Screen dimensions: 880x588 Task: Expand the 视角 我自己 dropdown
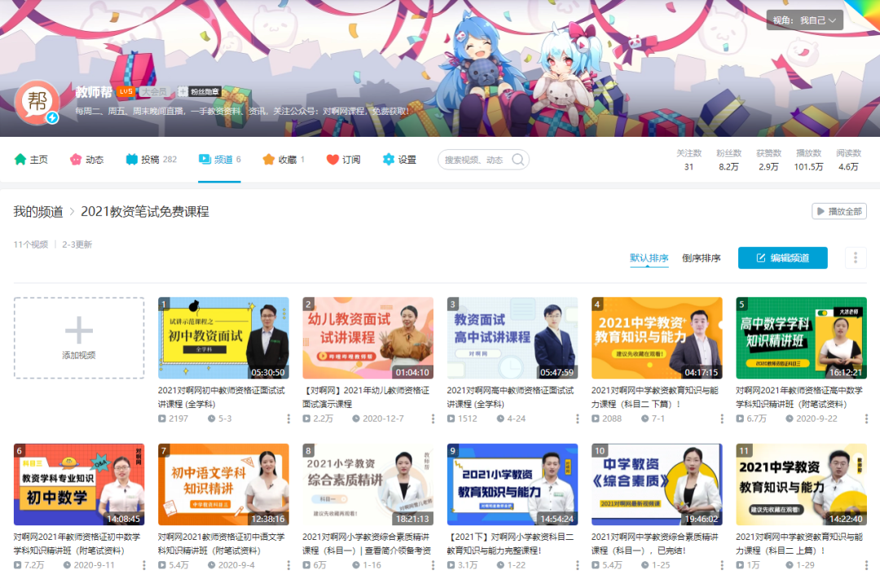804,20
